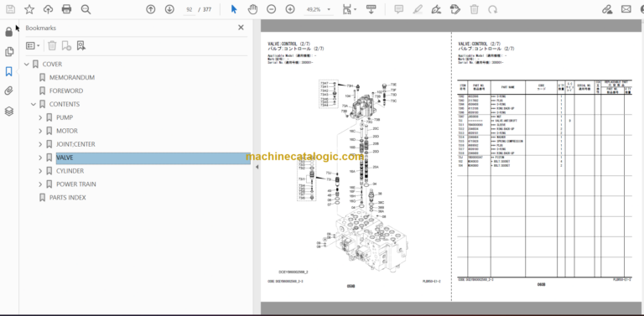Screen dimensions: 644x316
Task: Open bookmarks options menu dropdown
Action: pos(33,45)
